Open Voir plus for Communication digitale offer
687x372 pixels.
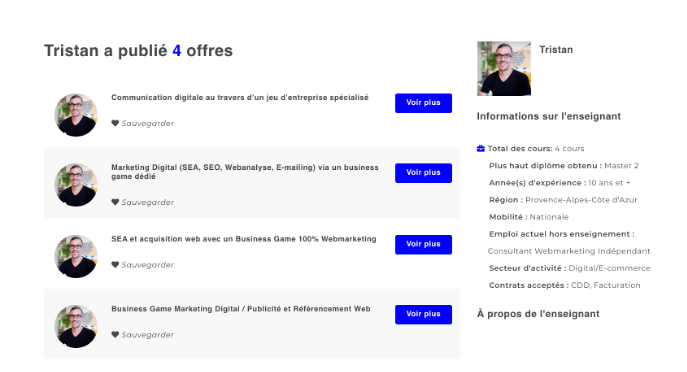click(x=423, y=103)
